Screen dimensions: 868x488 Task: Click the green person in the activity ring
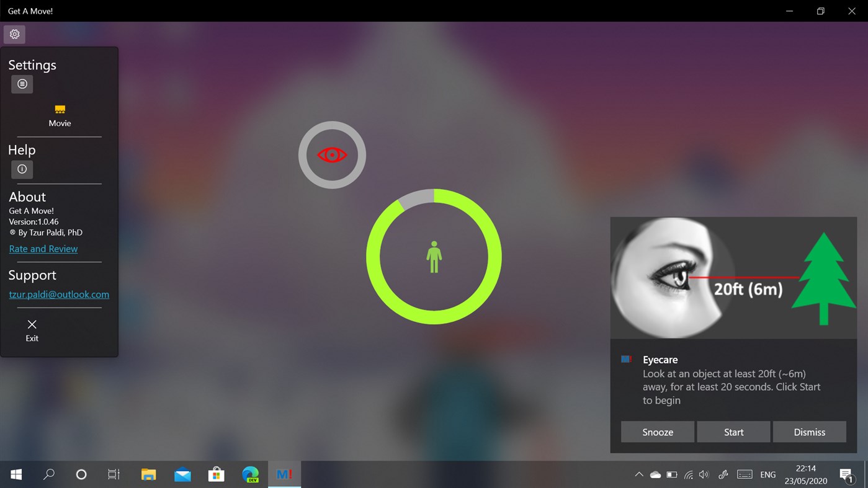point(434,256)
